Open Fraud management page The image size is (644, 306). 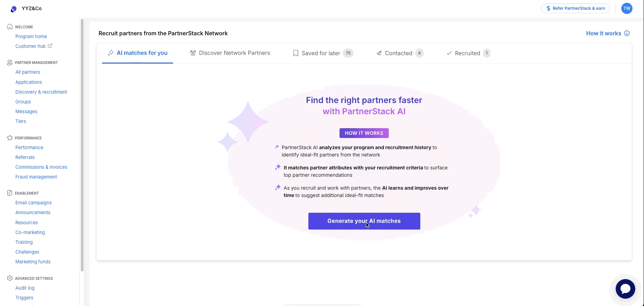click(x=36, y=177)
